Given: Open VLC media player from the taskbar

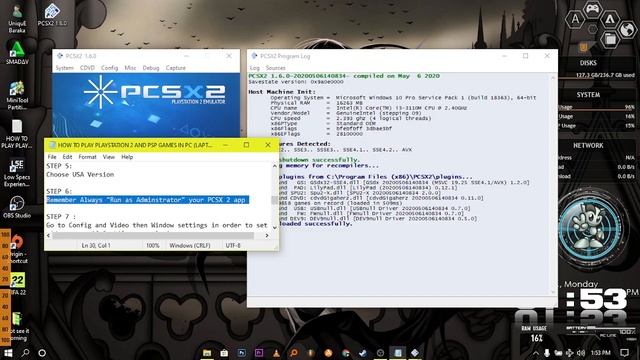Looking at the screenshot, I should coord(276,353).
